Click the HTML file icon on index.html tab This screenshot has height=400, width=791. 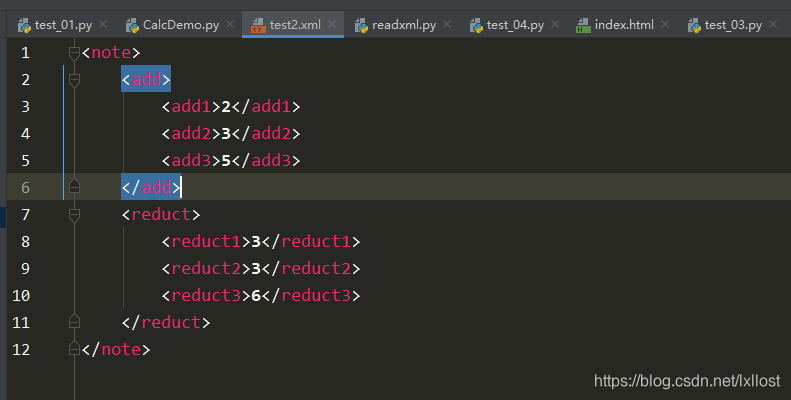(583, 25)
